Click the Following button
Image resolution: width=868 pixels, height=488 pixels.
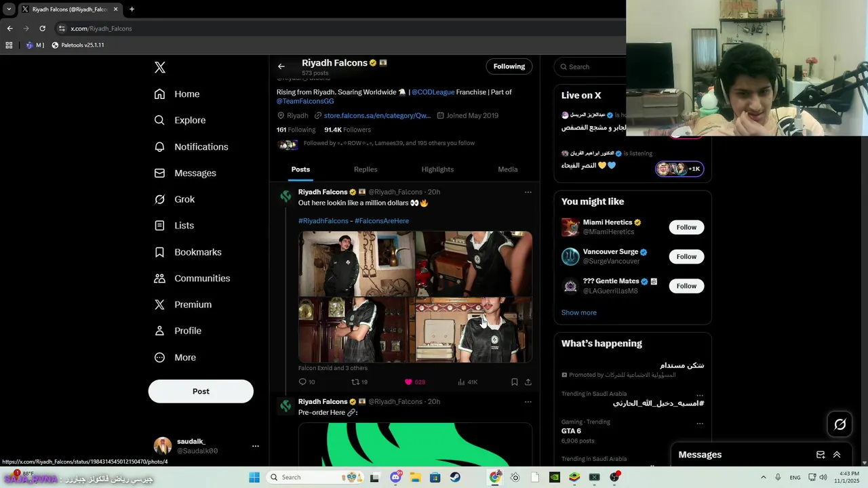[509, 66]
